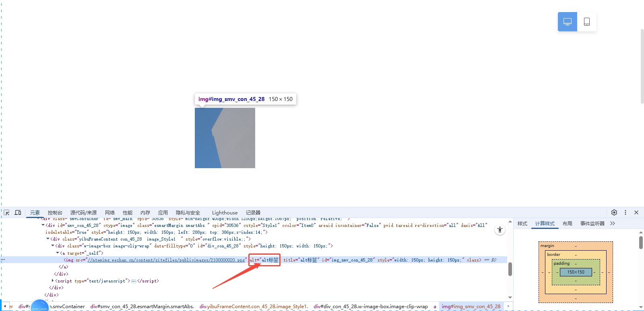
Task: Activate the inspect element picker
Action: (x=6, y=212)
